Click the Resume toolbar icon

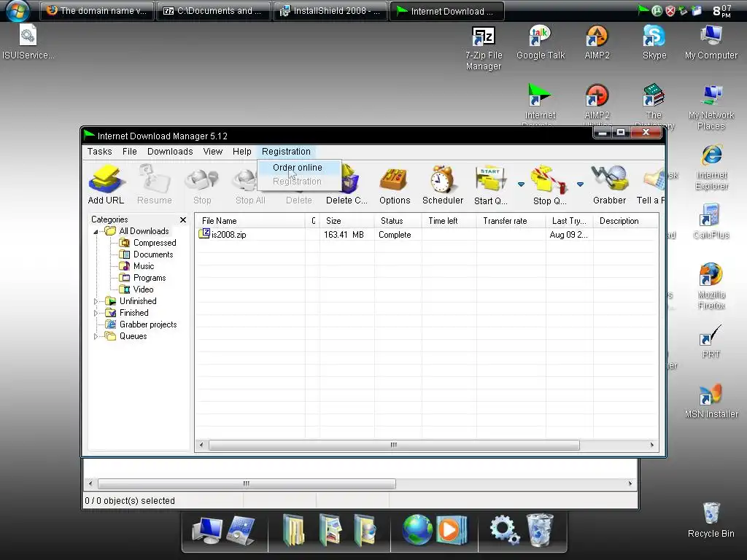click(155, 179)
